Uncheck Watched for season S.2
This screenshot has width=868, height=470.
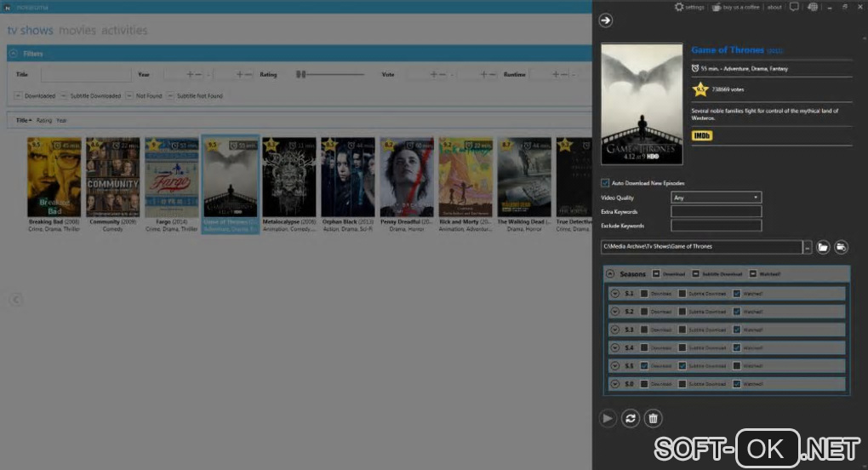(737, 312)
